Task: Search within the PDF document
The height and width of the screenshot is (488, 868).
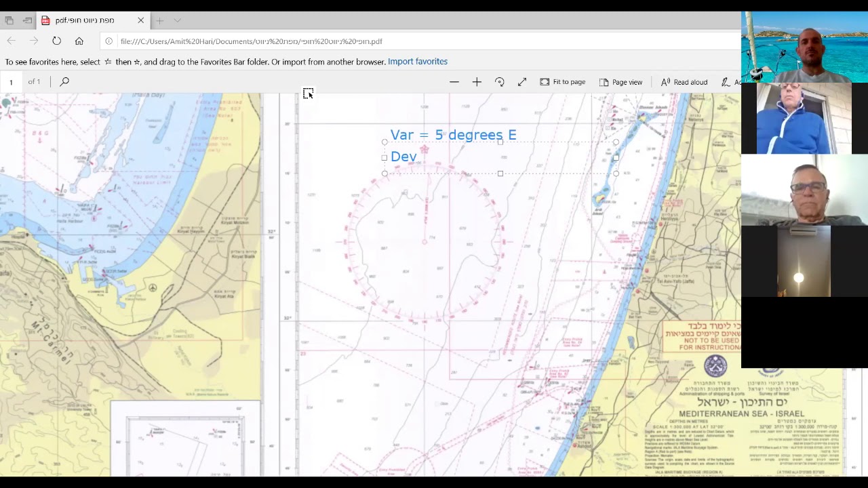Action: tap(64, 82)
